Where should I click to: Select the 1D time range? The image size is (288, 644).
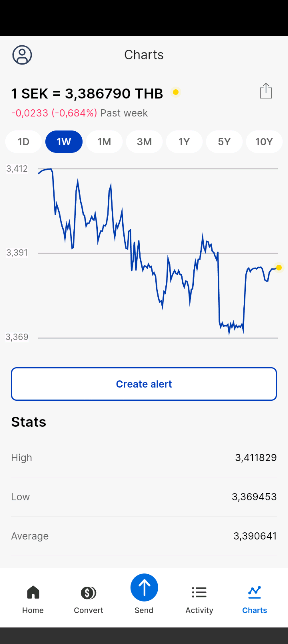(24, 142)
